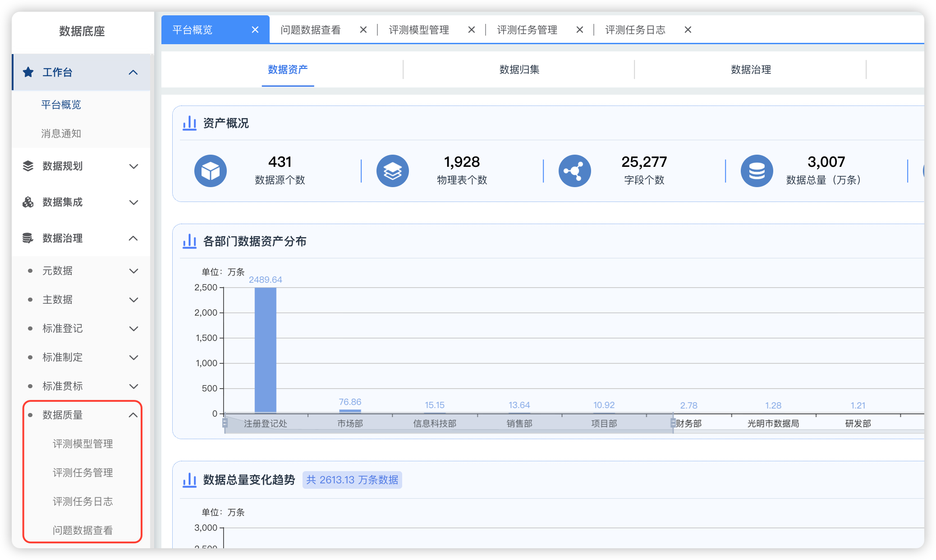Open the 评测任务管理 page tab
936x560 pixels.
[x=527, y=30]
